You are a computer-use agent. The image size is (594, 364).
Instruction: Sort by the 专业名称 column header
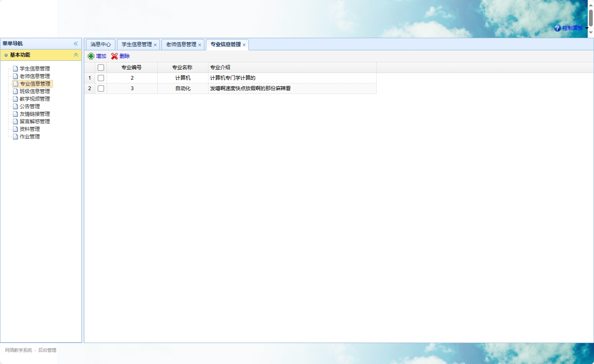coord(183,68)
